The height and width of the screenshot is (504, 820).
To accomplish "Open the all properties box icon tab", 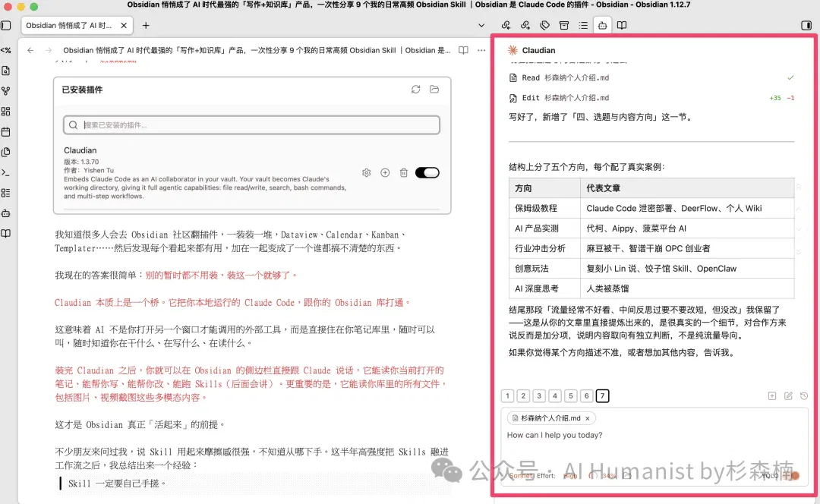I will tap(563, 25).
